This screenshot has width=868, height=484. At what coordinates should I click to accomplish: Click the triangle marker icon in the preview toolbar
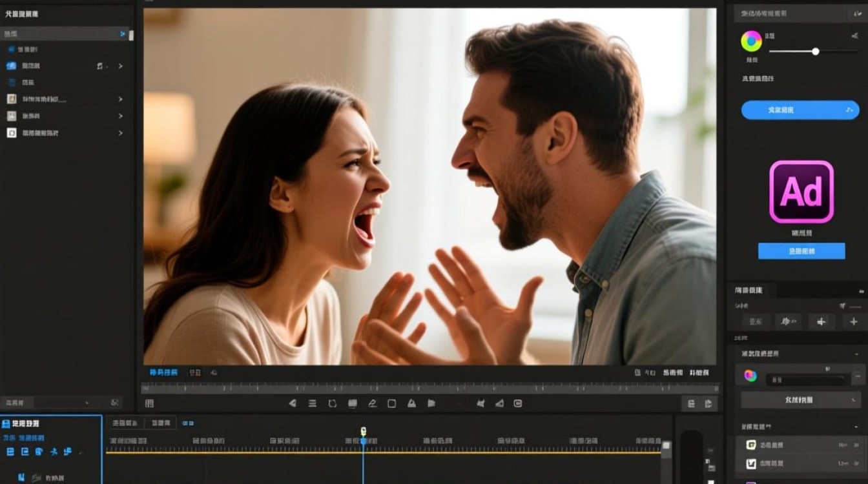(411, 403)
